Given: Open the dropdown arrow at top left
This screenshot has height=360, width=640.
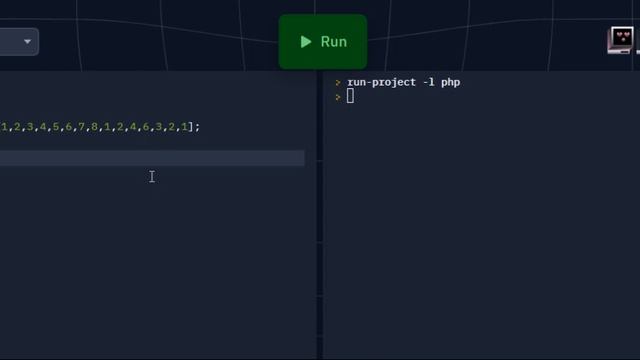Looking at the screenshot, I should [x=27, y=42].
